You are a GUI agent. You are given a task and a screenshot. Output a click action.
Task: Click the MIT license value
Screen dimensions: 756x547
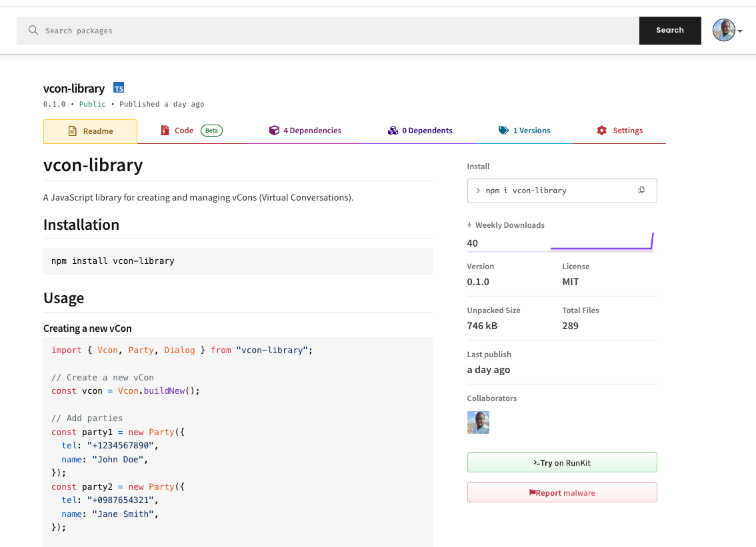coord(571,282)
